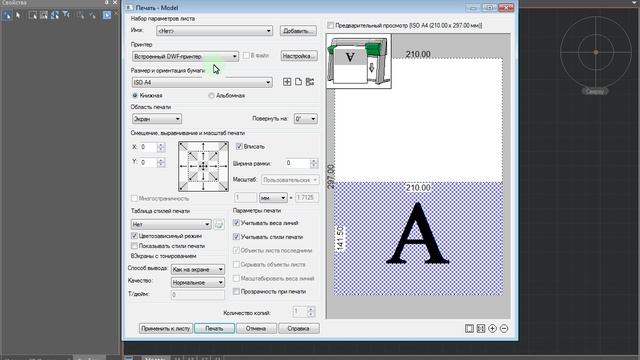Screen dimensions: 640x360
Task: Open the Таблица стилей печати Нет dropdown
Action: pyautogui.click(x=171, y=224)
